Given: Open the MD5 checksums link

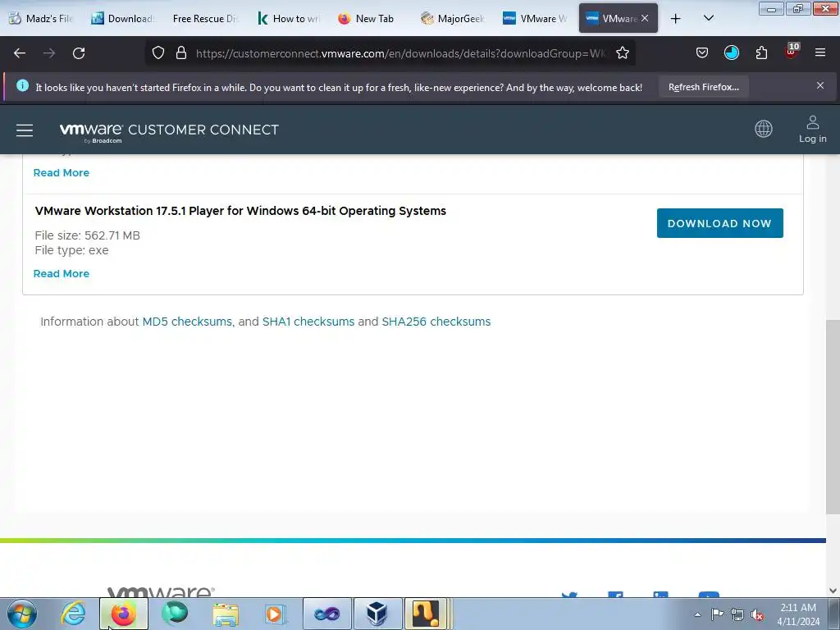Looking at the screenshot, I should point(187,322).
